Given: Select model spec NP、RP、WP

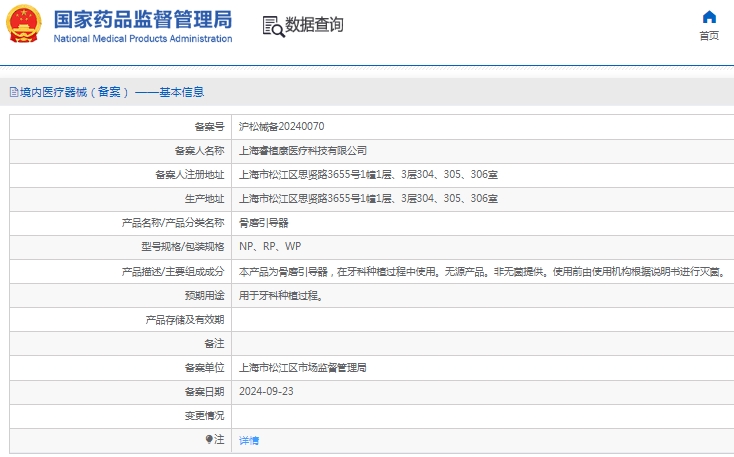Looking at the screenshot, I should [270, 246].
